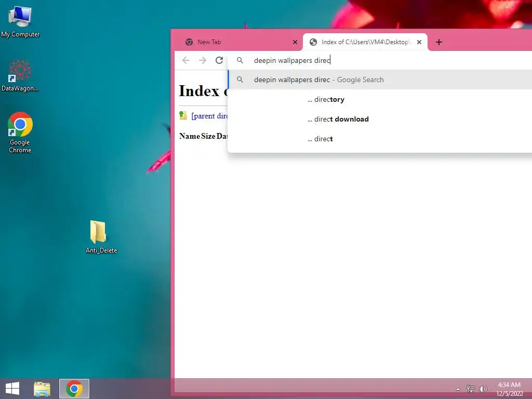Launch Google Chrome from desktop shortcut
Screen dimensions: 532x399
click(20, 132)
